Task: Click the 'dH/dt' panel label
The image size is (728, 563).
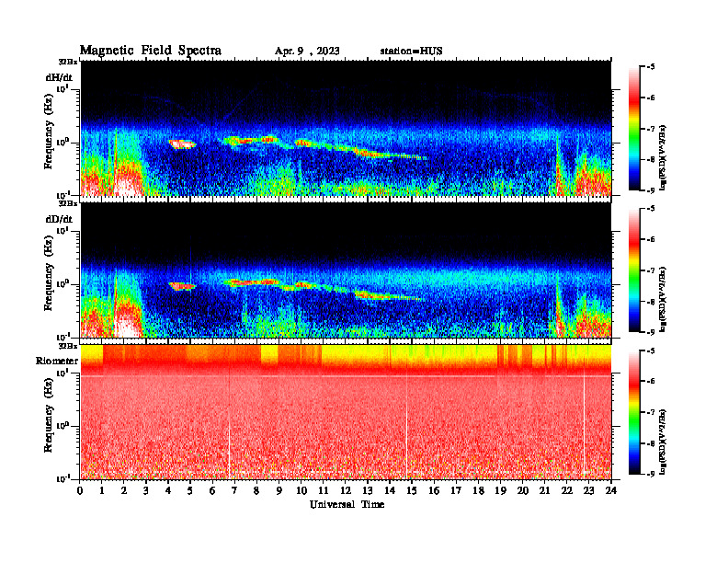Action: point(59,78)
